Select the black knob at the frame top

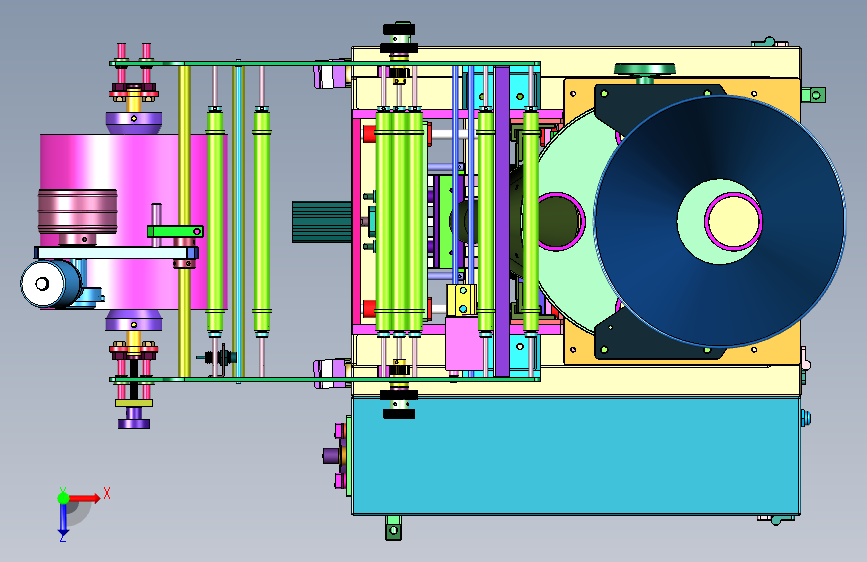(x=399, y=29)
